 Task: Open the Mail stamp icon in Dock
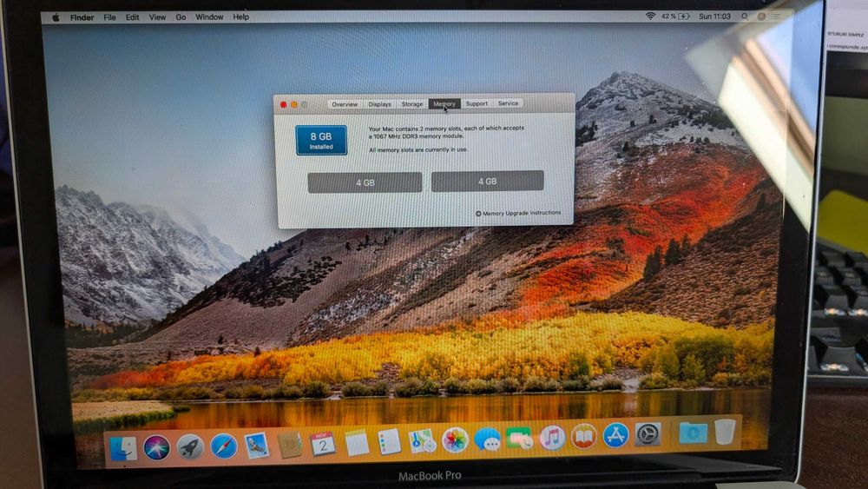pos(257,446)
